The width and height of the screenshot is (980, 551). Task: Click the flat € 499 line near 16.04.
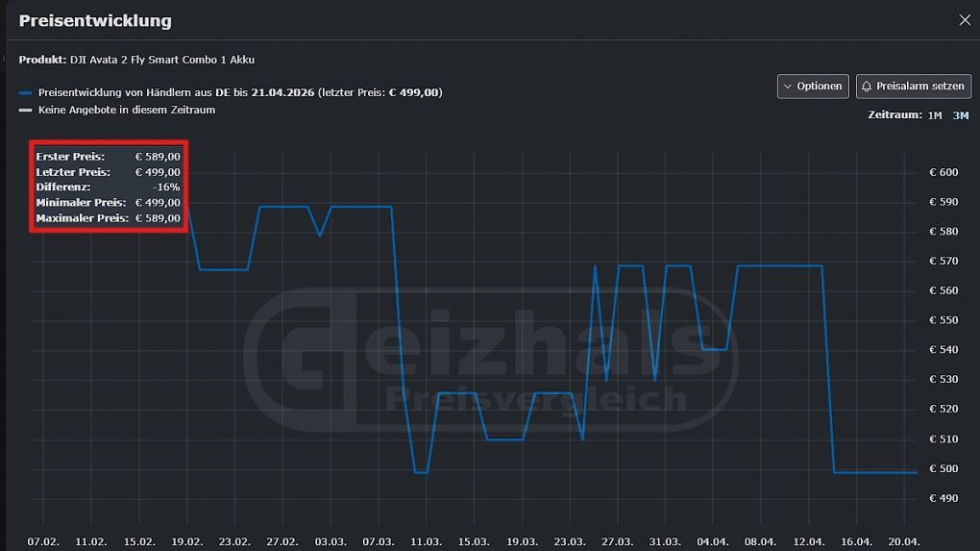point(875,472)
